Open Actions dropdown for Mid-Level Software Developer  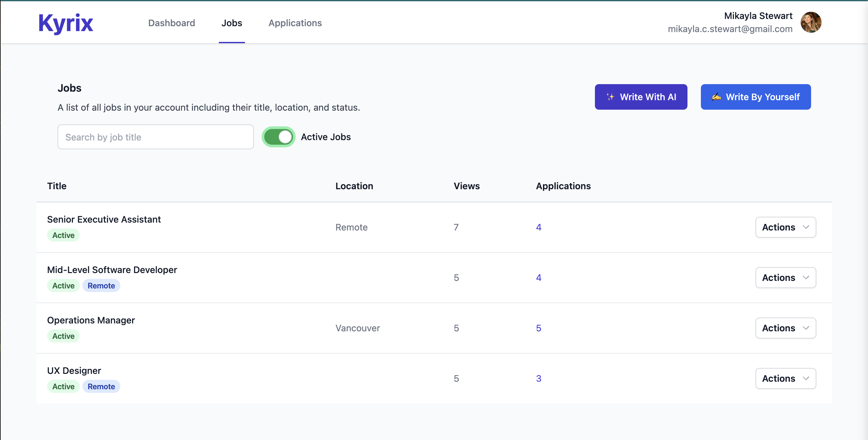[785, 278]
